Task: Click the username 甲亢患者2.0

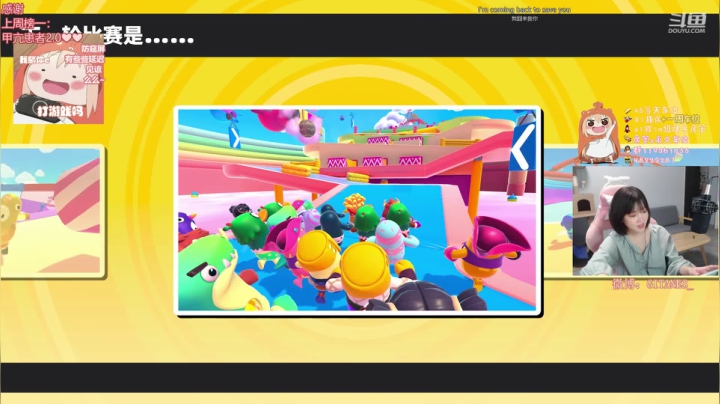Action: (31, 38)
